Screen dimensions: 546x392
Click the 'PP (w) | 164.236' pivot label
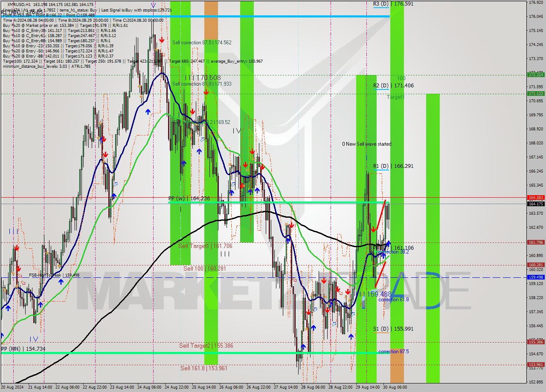[x=190, y=198]
